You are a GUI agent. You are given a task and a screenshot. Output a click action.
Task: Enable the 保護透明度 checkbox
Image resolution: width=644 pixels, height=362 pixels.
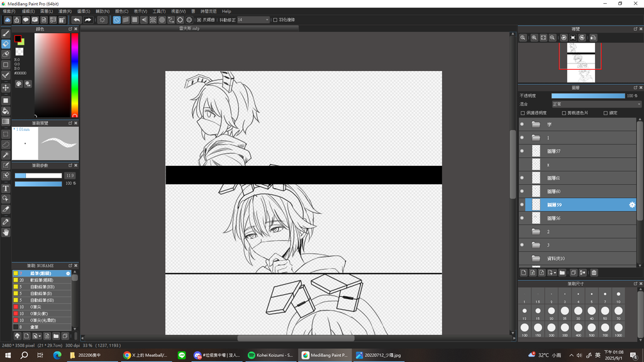(x=523, y=113)
